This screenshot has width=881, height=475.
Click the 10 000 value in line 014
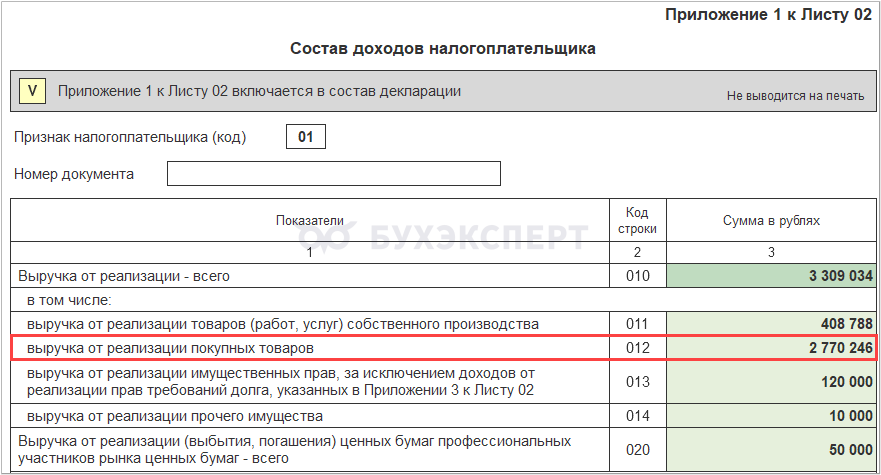(851, 416)
